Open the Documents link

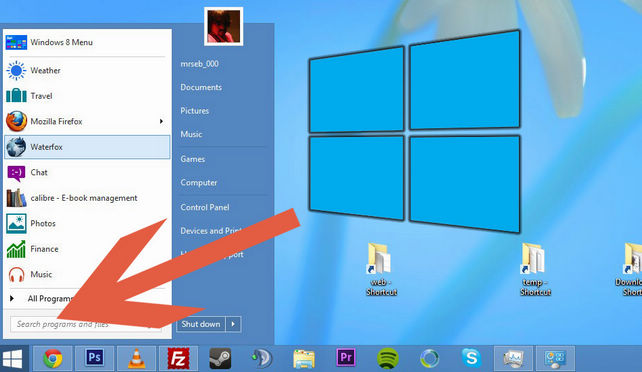[201, 87]
